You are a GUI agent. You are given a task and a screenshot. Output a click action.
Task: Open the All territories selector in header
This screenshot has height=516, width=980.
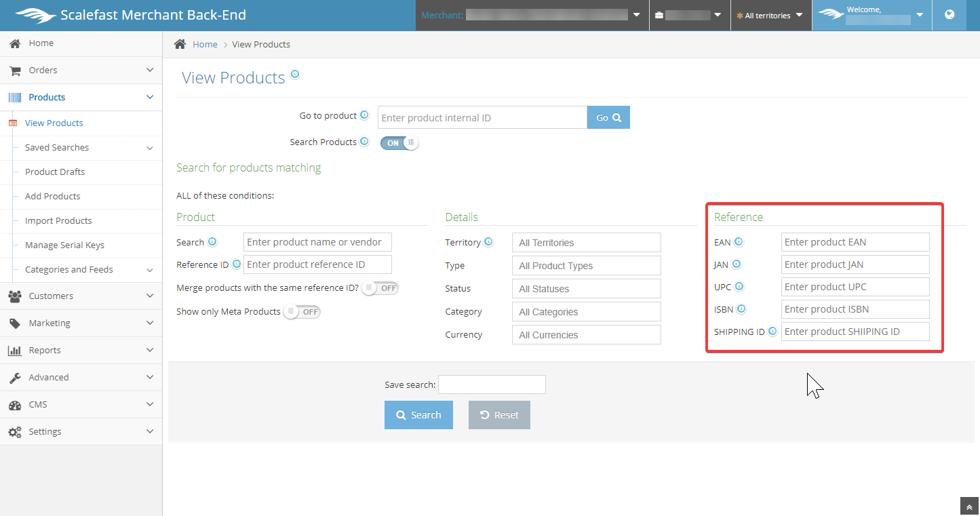pos(770,16)
